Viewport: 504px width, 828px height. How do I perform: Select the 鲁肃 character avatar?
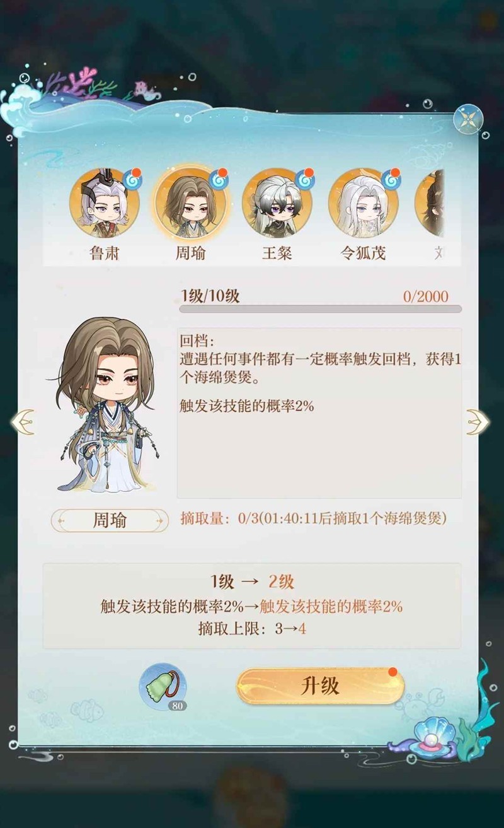coord(105,202)
